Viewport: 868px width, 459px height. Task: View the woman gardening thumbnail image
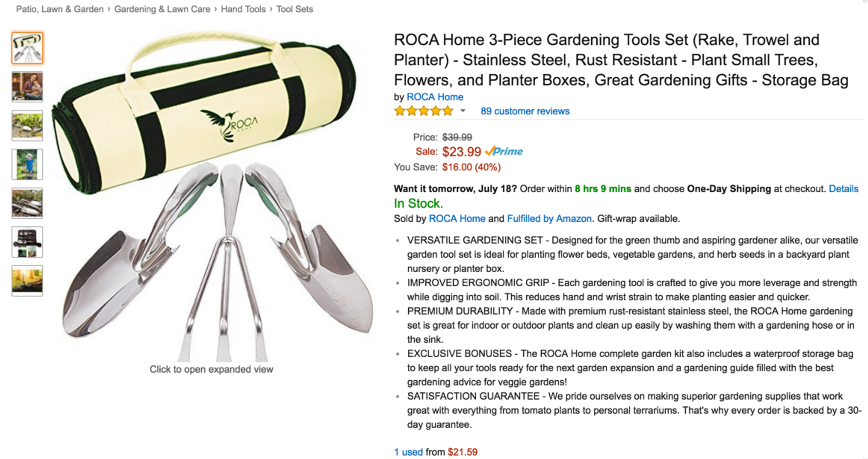coord(27,87)
